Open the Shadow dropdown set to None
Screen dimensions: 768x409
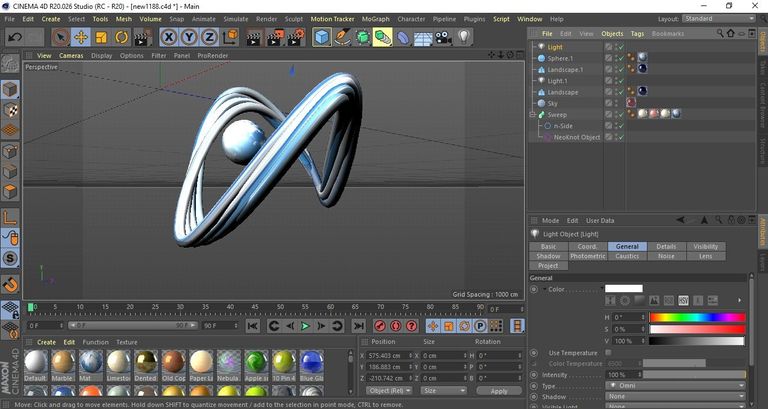(675, 397)
